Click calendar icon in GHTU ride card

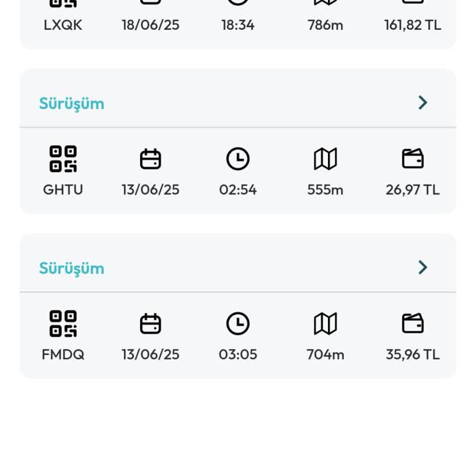(x=151, y=159)
